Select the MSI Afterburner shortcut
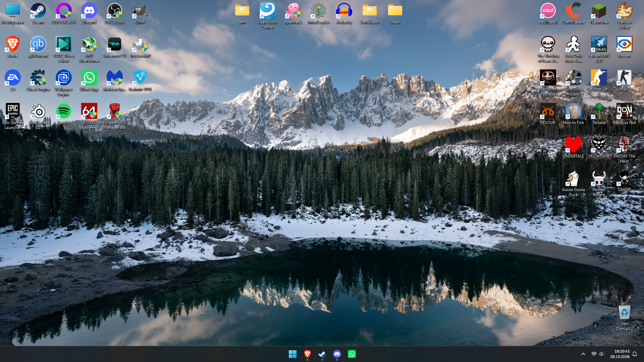The width and height of the screenshot is (644, 362). [x=89, y=50]
